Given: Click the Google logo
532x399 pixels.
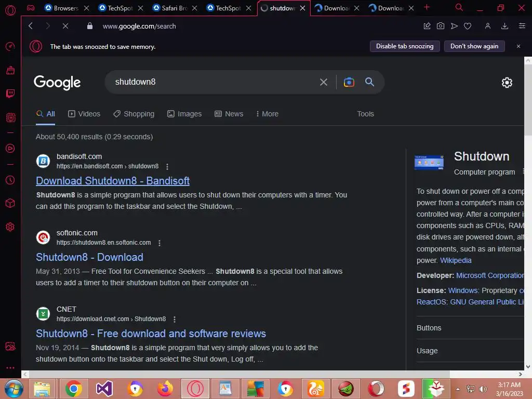Looking at the screenshot, I should 57,83.
